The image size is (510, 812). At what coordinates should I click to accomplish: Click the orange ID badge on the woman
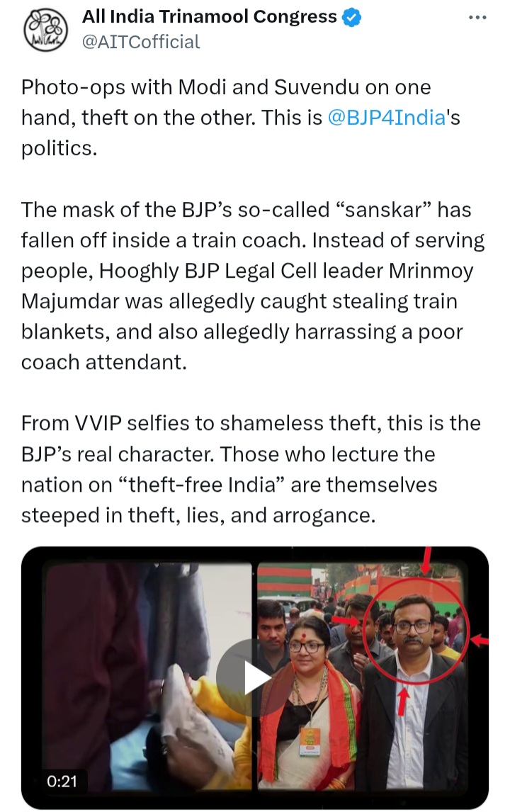coord(310,741)
